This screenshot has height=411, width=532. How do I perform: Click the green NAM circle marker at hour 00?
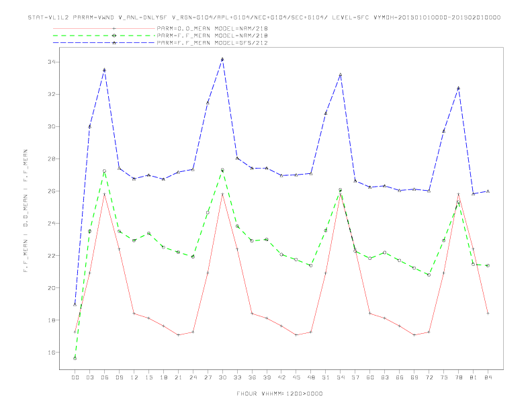pyautogui.click(x=75, y=359)
